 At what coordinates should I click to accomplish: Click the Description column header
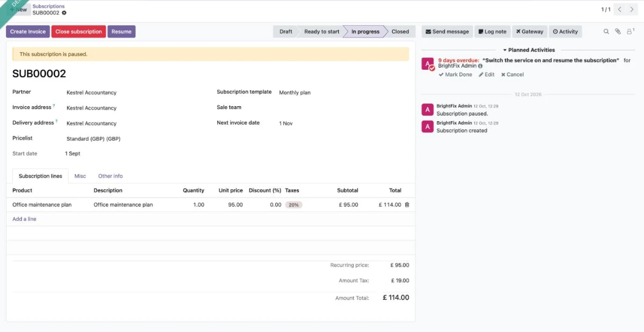point(108,190)
